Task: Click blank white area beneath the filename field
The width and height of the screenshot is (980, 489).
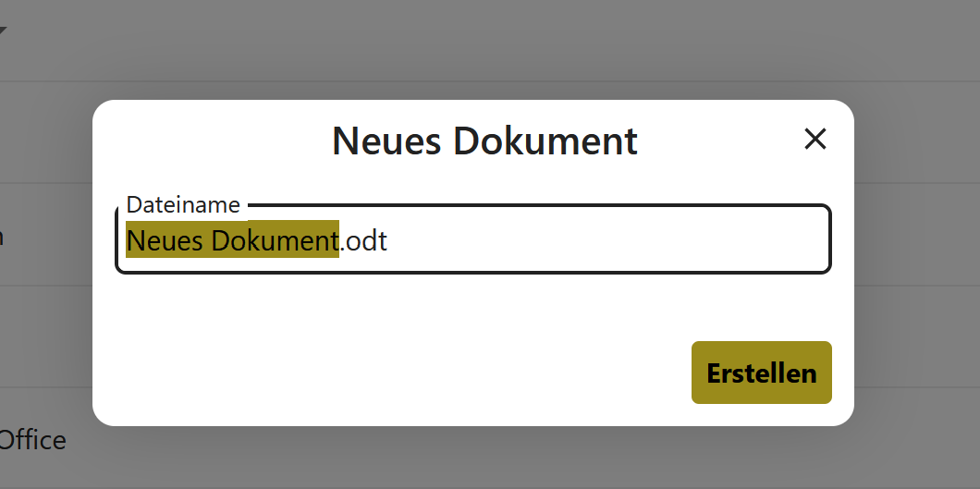Action: [x=400, y=307]
